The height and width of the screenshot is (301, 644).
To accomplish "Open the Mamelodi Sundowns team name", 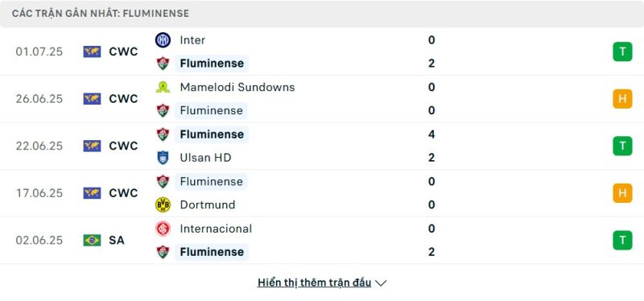I will [x=237, y=87].
